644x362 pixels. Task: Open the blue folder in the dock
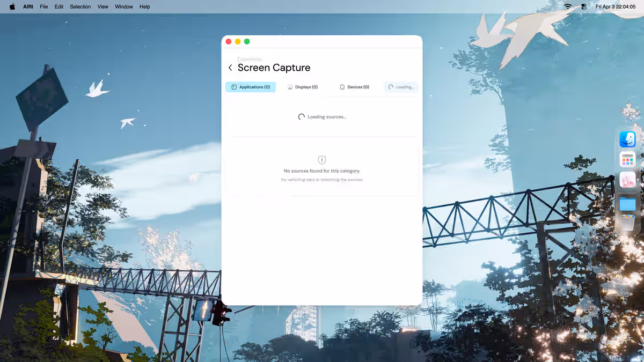(627, 204)
